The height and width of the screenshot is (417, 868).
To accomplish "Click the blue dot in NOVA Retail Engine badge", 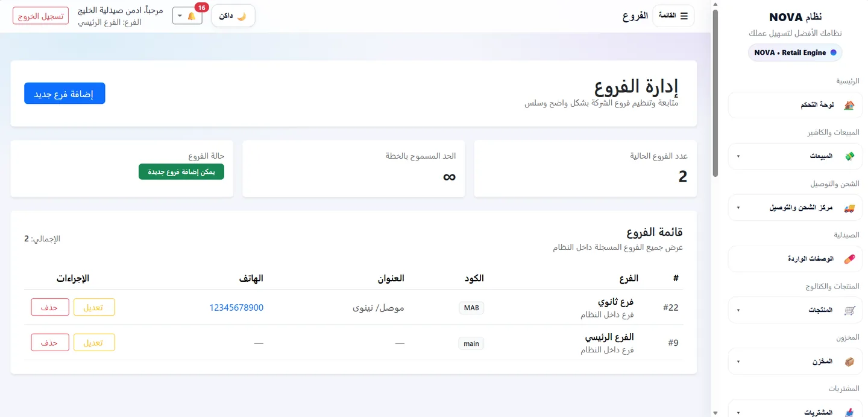I will [x=834, y=53].
